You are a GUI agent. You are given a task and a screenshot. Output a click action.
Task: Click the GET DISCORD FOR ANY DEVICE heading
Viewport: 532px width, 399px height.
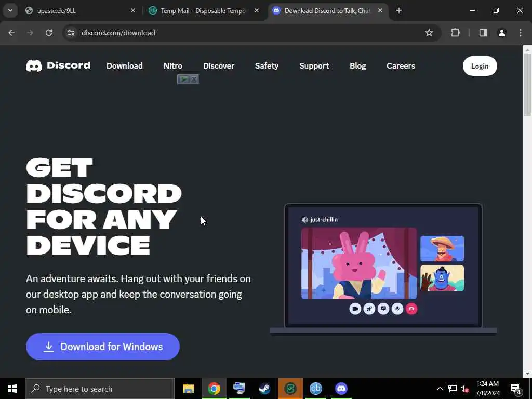[104, 207]
